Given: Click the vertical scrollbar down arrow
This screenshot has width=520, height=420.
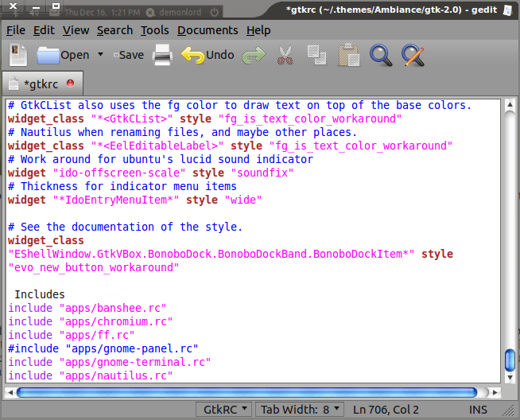Looking at the screenshot, I should 510,377.
